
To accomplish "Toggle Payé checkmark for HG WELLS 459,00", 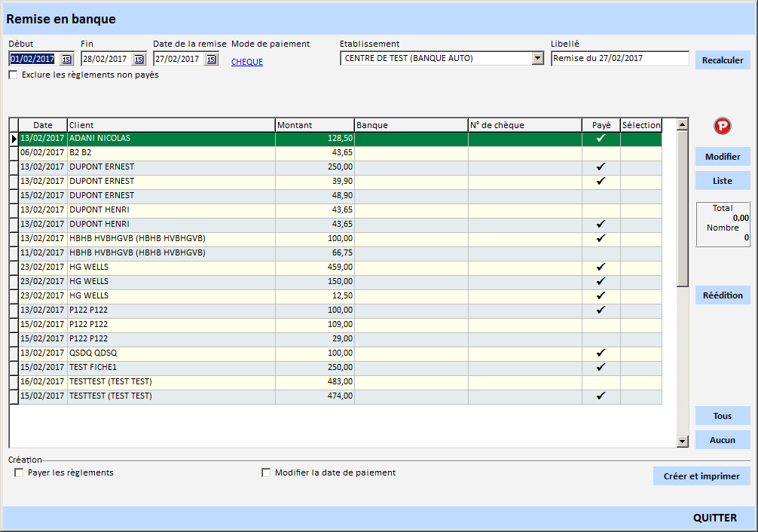I will pyautogui.click(x=601, y=267).
